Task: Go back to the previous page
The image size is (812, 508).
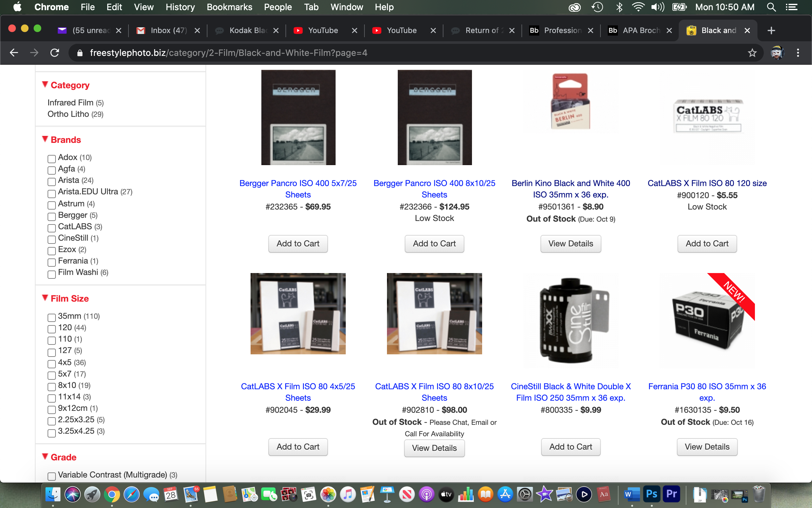Action: click(14, 53)
